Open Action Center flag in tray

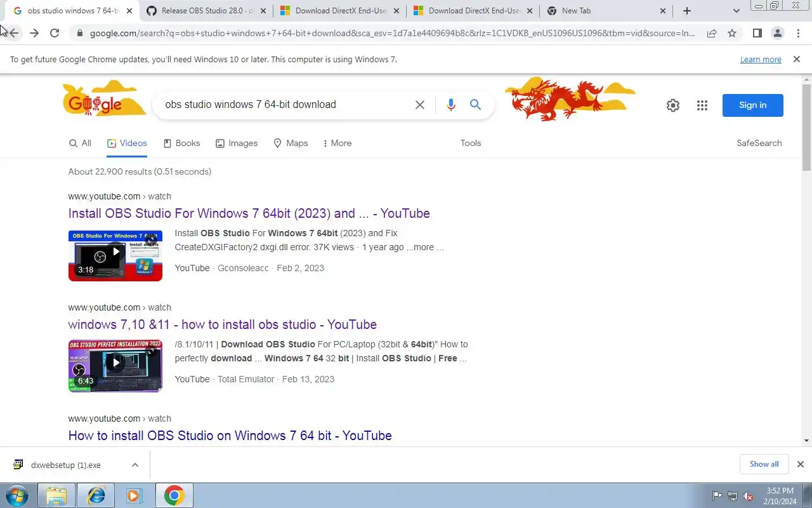[717, 496]
